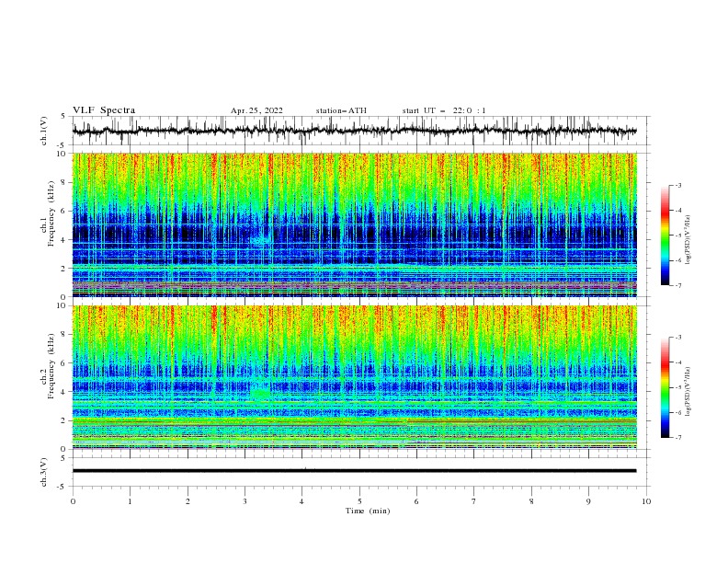
Task: Click the time axis tick label "3"
Action: point(245,501)
